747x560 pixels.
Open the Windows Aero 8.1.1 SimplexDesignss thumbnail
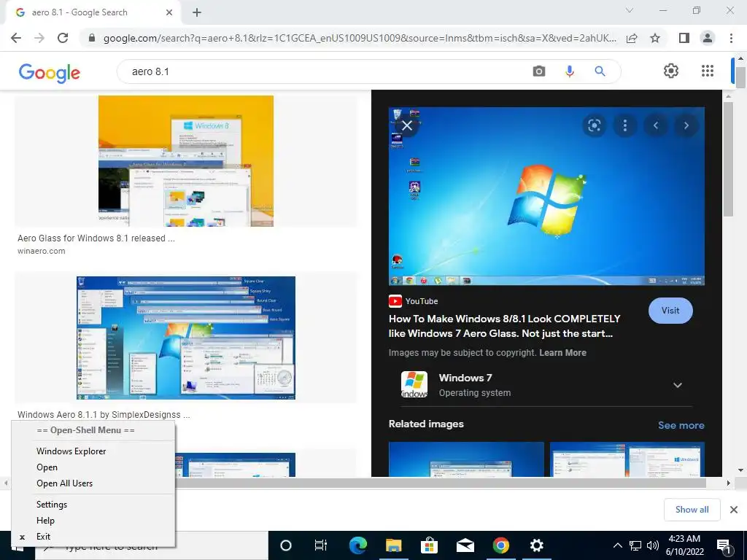pos(186,338)
